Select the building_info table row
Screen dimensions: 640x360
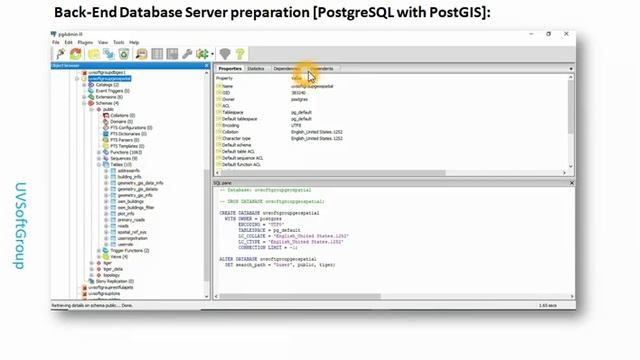tap(129, 177)
